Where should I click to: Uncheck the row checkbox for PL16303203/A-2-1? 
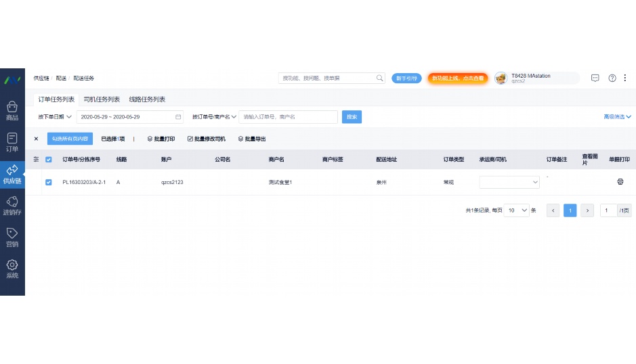pyautogui.click(x=49, y=182)
